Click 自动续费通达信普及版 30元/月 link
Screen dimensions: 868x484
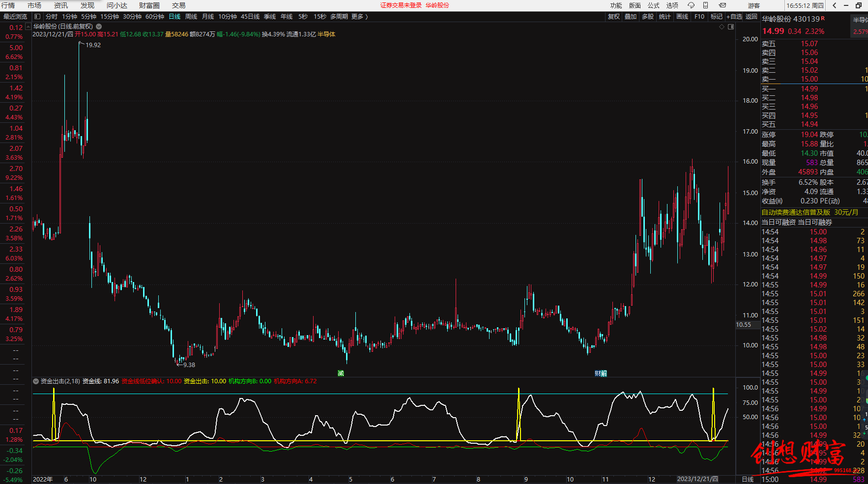[810, 212]
